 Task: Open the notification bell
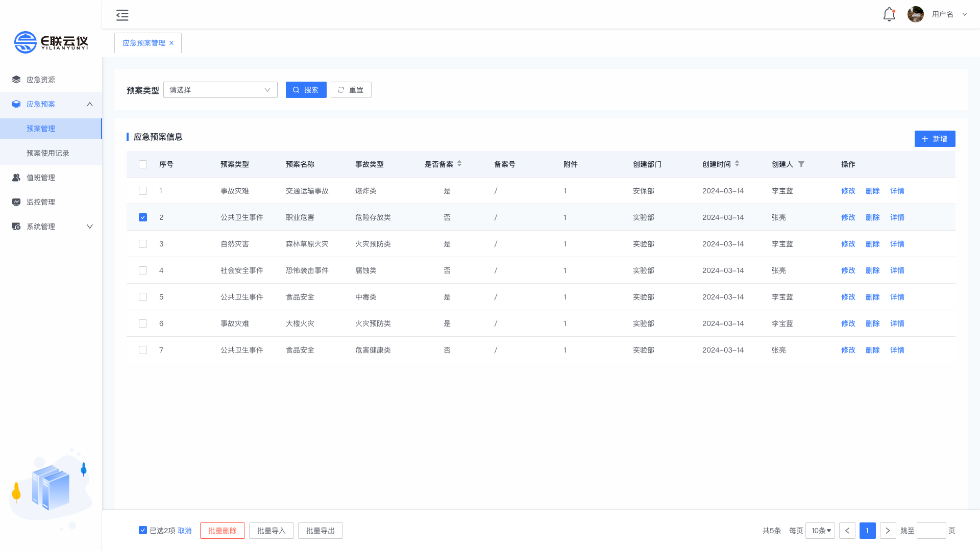[x=889, y=14]
